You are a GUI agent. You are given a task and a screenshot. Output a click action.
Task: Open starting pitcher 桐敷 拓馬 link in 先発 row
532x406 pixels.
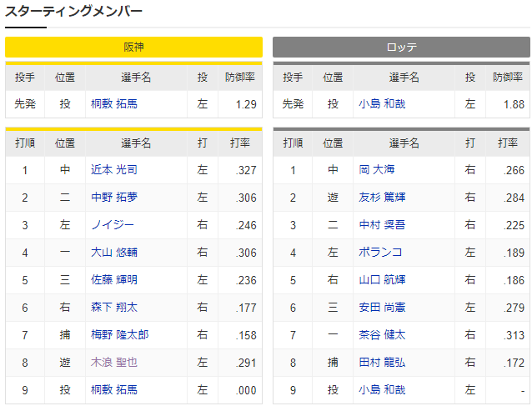114,103
